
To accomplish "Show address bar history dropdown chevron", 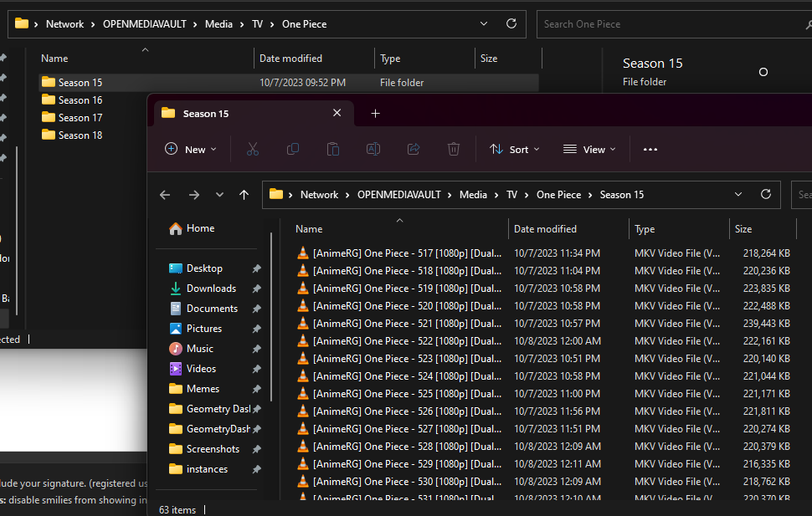I will click(738, 194).
